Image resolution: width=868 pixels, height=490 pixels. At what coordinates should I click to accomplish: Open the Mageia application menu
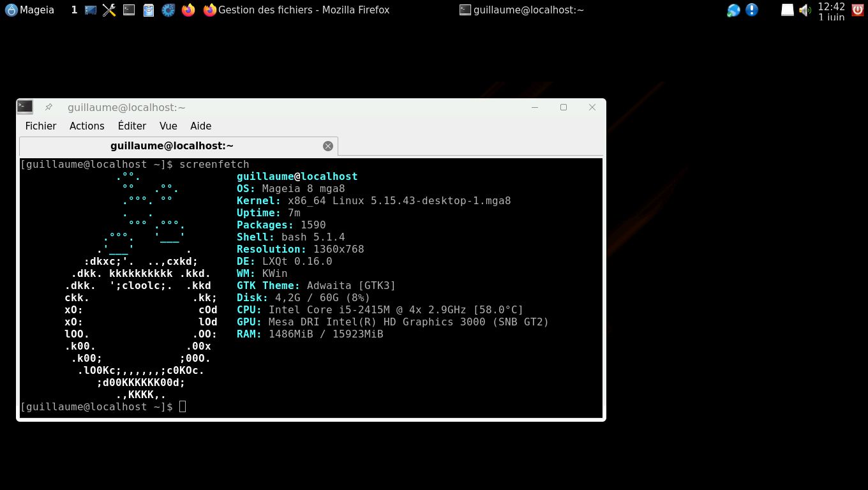29,10
